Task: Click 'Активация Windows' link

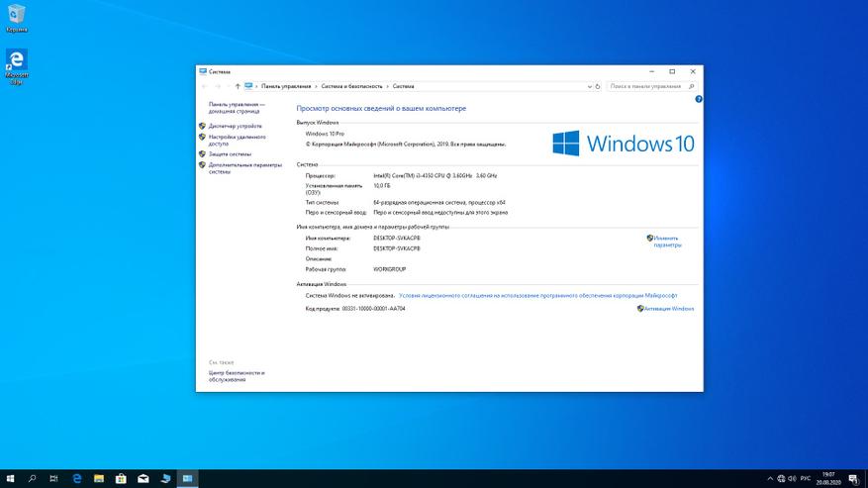Action: coord(668,309)
